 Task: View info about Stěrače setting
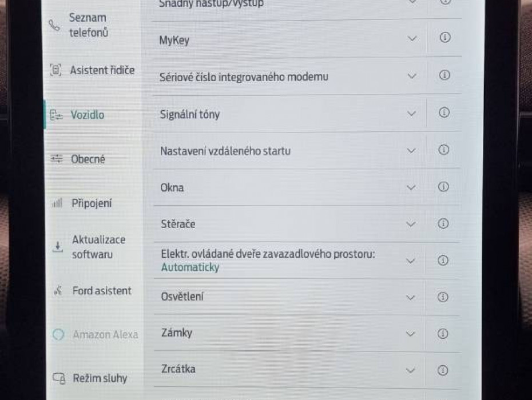[443, 224]
